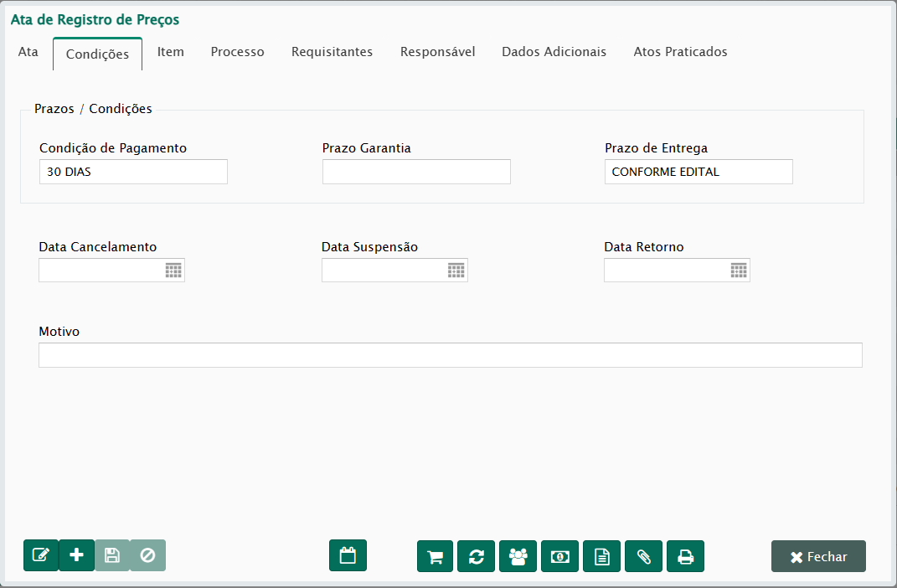This screenshot has width=897, height=588.
Task: Open the document page icon button
Action: point(601,556)
